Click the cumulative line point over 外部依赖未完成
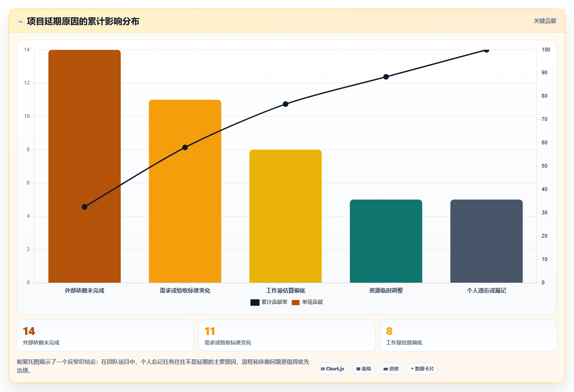Image resolution: width=574 pixels, height=392 pixels. 84,207
